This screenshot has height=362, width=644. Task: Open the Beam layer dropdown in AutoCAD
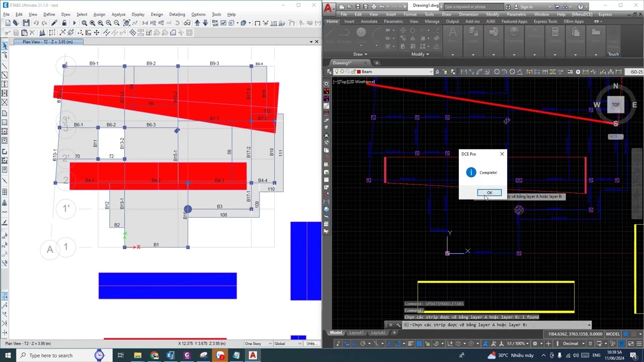pos(430,72)
